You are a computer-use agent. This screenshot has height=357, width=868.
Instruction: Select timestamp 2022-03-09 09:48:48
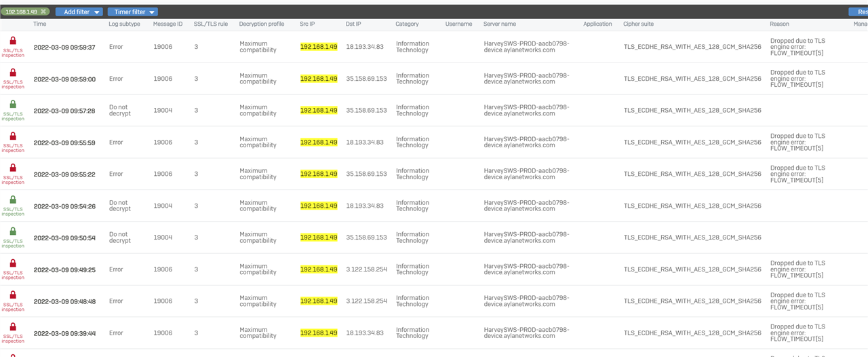64,301
